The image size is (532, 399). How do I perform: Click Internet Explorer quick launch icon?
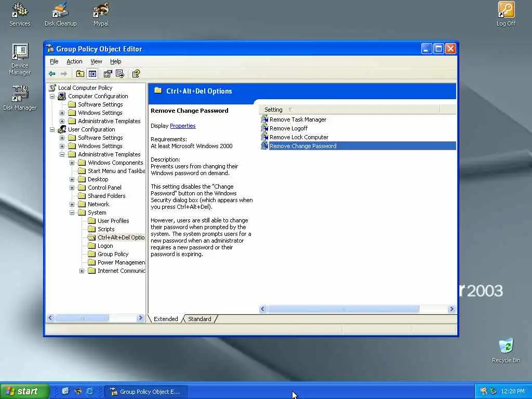coord(90,391)
